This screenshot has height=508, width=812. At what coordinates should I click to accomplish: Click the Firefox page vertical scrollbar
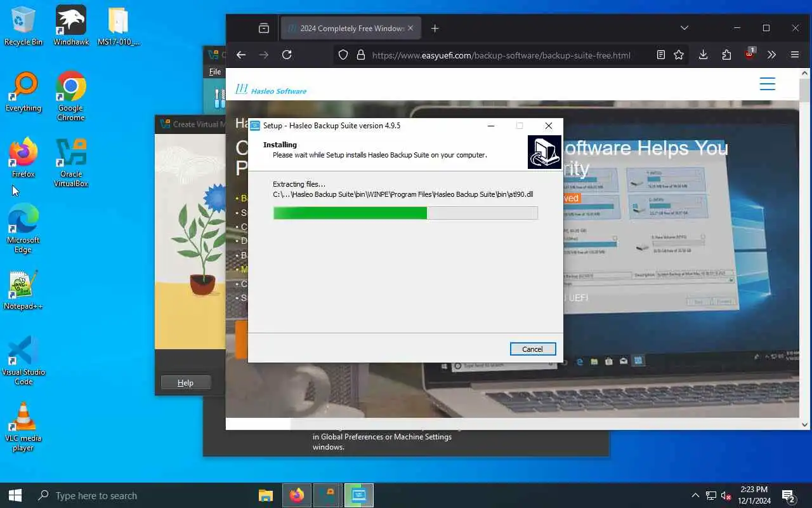click(x=804, y=249)
